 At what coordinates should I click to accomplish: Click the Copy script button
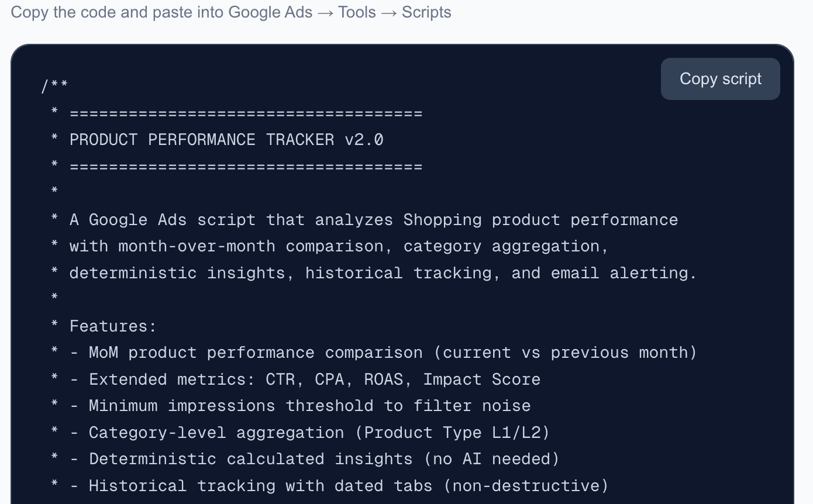tap(720, 79)
